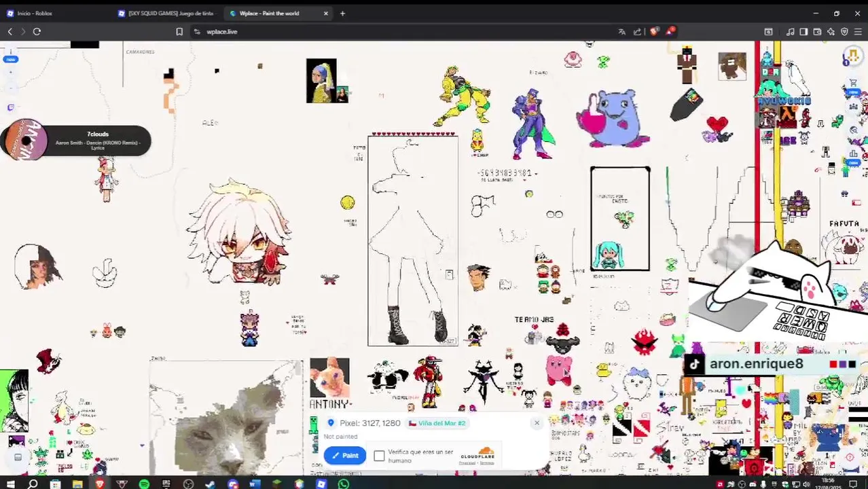
Task: Switch to the Inicio - Roblox tab
Action: coord(54,13)
